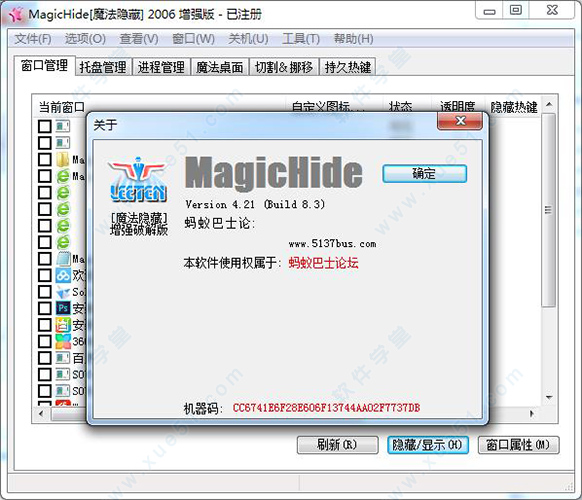Click the vertical scrollbar thumb of window list

point(549,210)
